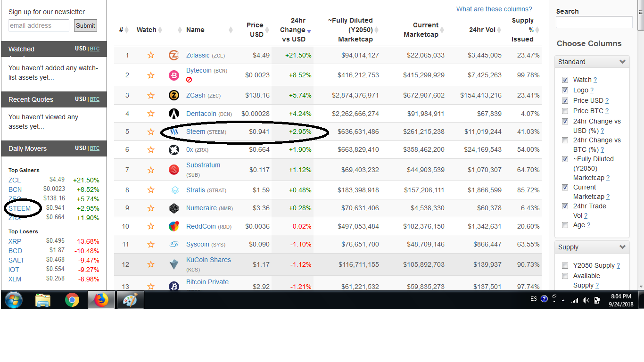Uncheck the Logo column checkbox
644x362 pixels.
tap(565, 90)
